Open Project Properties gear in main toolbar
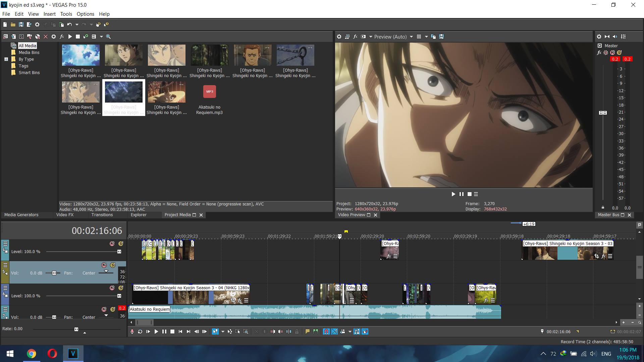 tap(37, 24)
